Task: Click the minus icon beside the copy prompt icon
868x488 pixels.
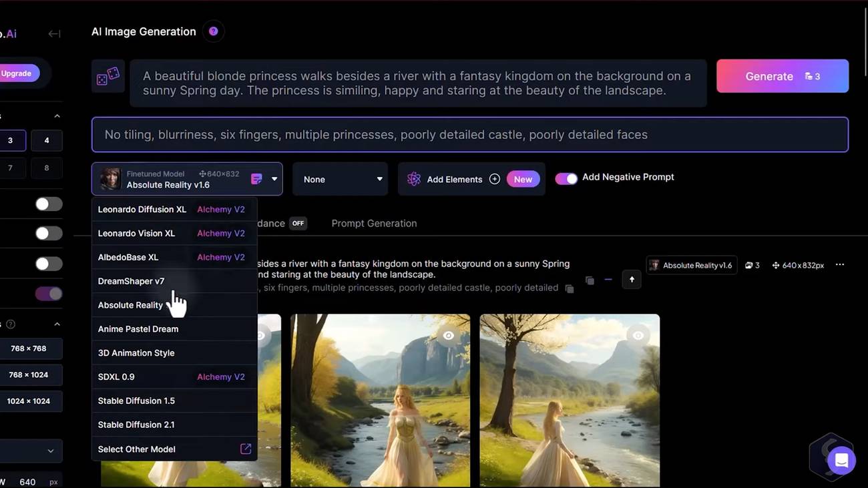Action: pyautogui.click(x=608, y=280)
